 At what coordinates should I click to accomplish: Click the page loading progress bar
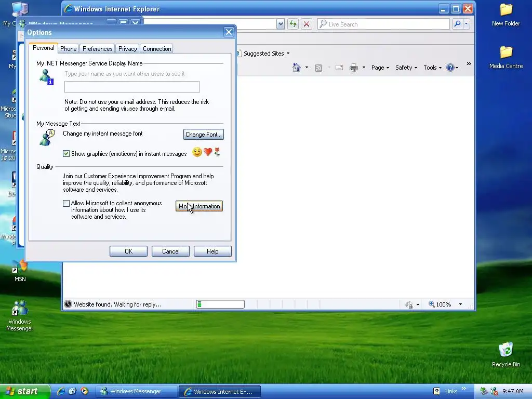coord(220,304)
